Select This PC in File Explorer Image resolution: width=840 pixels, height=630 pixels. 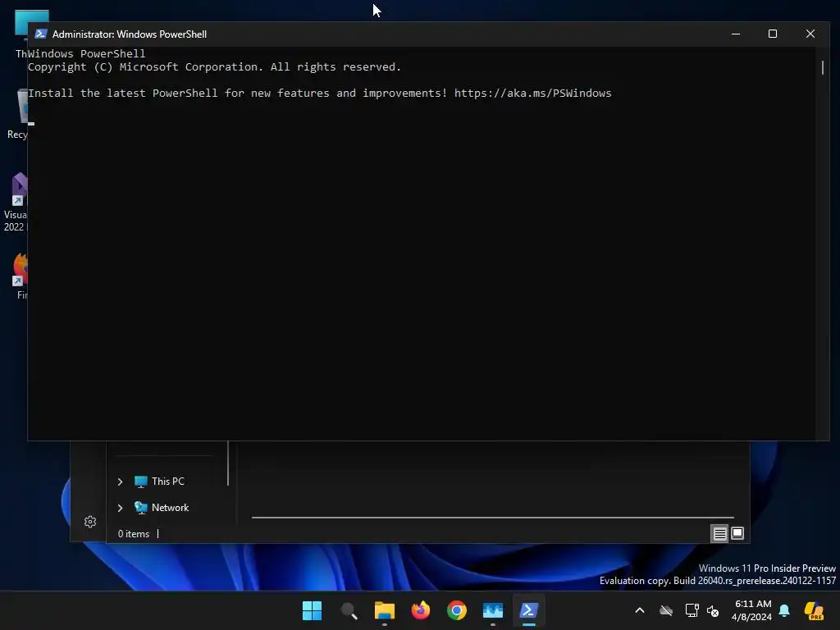point(160,481)
